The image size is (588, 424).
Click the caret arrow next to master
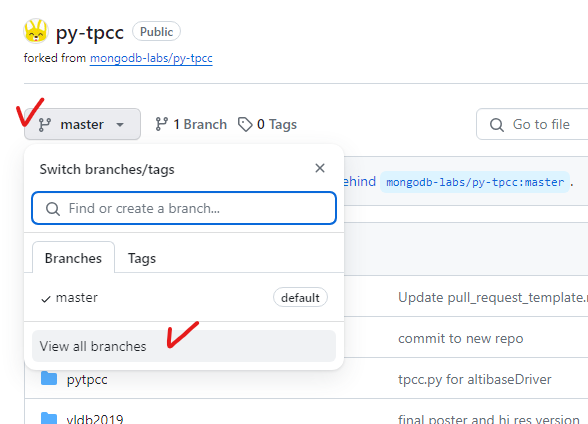(x=120, y=124)
